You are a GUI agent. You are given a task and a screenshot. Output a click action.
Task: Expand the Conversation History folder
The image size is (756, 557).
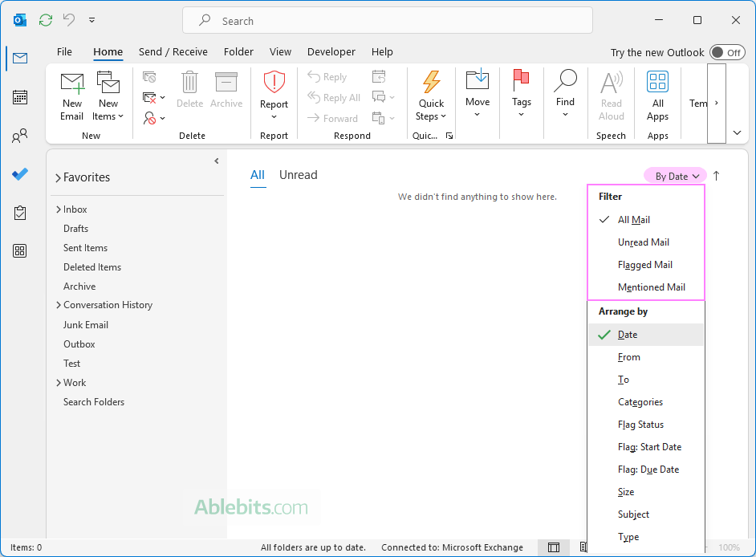(x=59, y=305)
